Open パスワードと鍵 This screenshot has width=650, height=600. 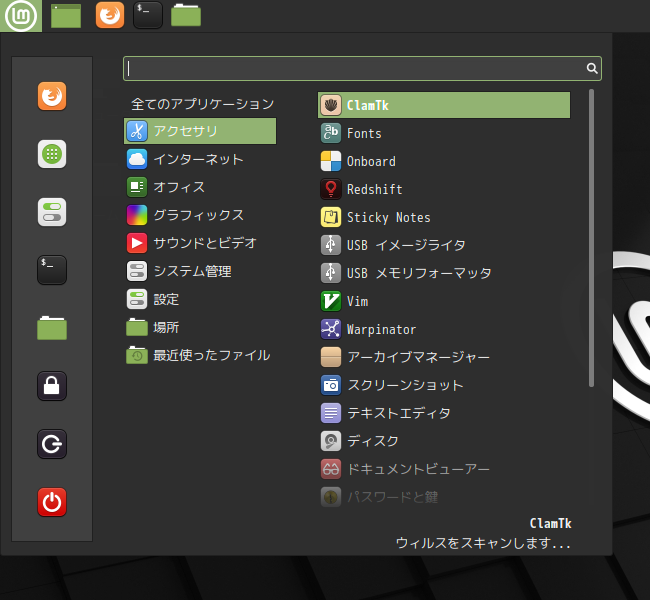444,497
